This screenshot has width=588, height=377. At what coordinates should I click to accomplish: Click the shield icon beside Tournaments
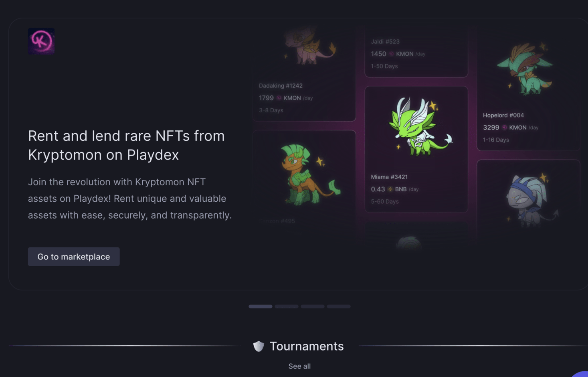click(x=259, y=346)
